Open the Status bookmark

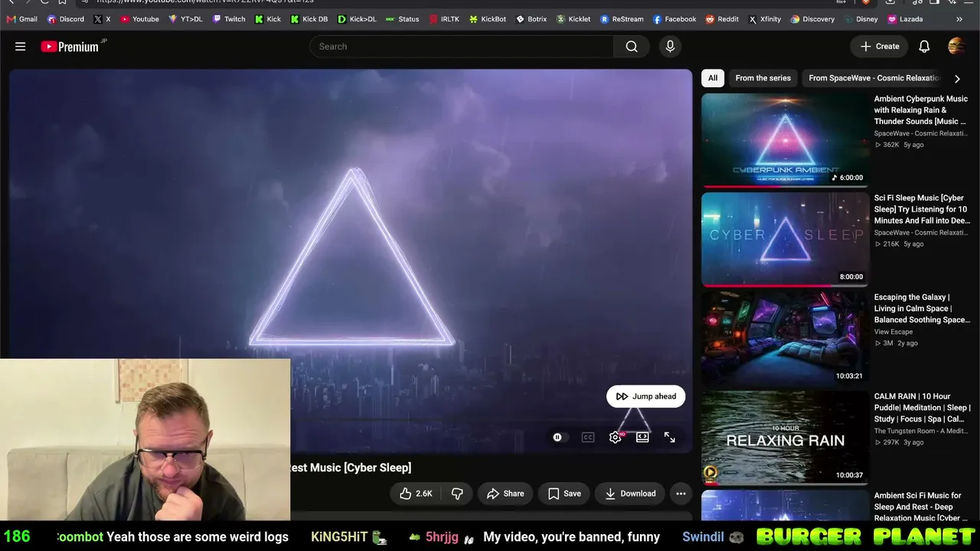402,19
